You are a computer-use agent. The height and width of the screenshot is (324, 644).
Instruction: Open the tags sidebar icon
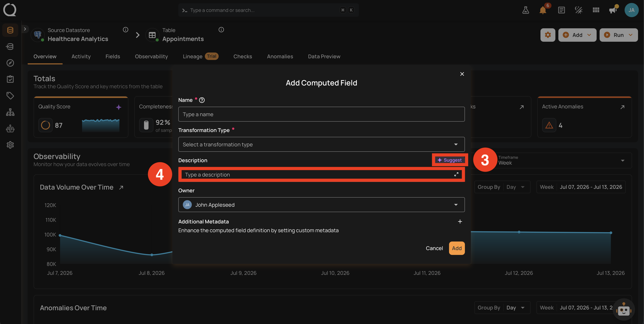[10, 96]
